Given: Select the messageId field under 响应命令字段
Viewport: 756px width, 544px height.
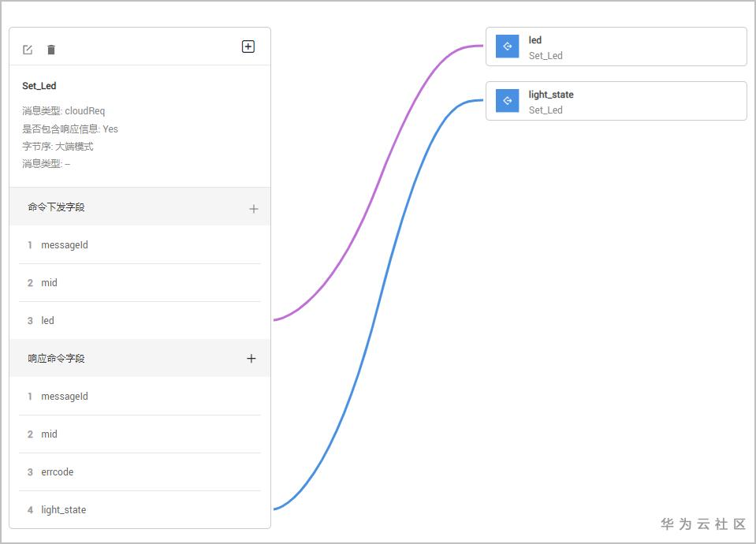Looking at the screenshot, I should 65,397.
